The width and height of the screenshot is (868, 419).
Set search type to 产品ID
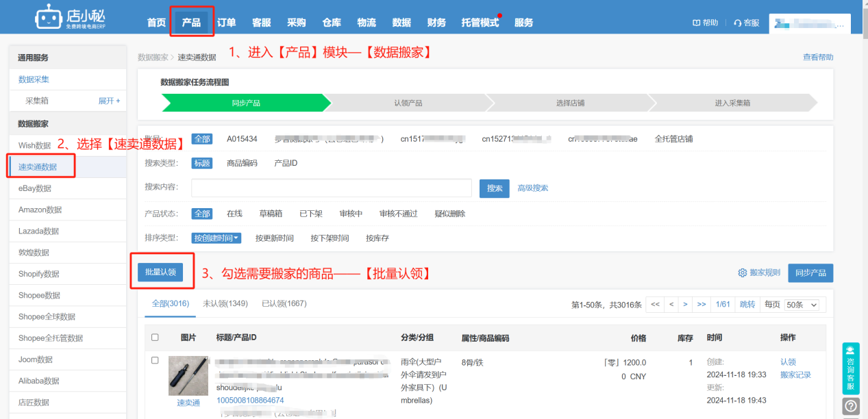pyautogui.click(x=286, y=163)
